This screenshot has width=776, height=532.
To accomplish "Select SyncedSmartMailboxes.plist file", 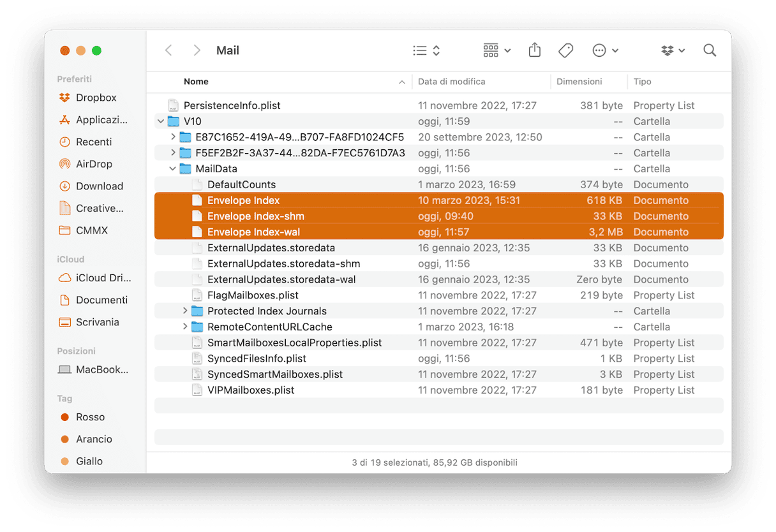I will tap(439, 374).
